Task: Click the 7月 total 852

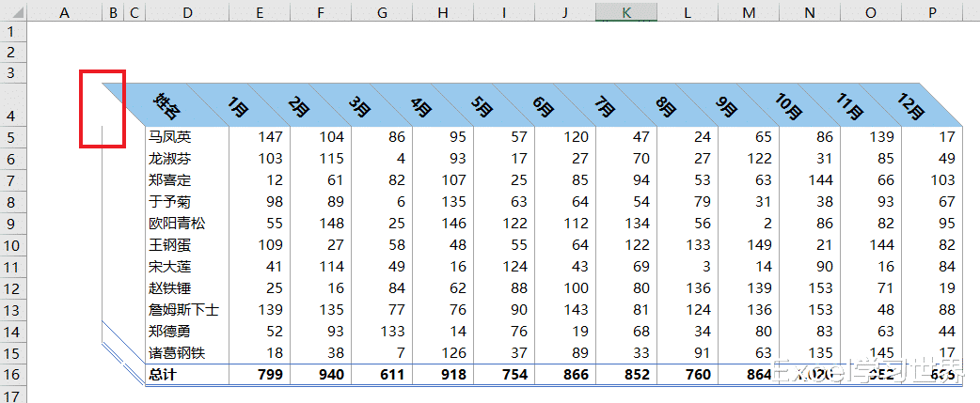Action: 627,374
